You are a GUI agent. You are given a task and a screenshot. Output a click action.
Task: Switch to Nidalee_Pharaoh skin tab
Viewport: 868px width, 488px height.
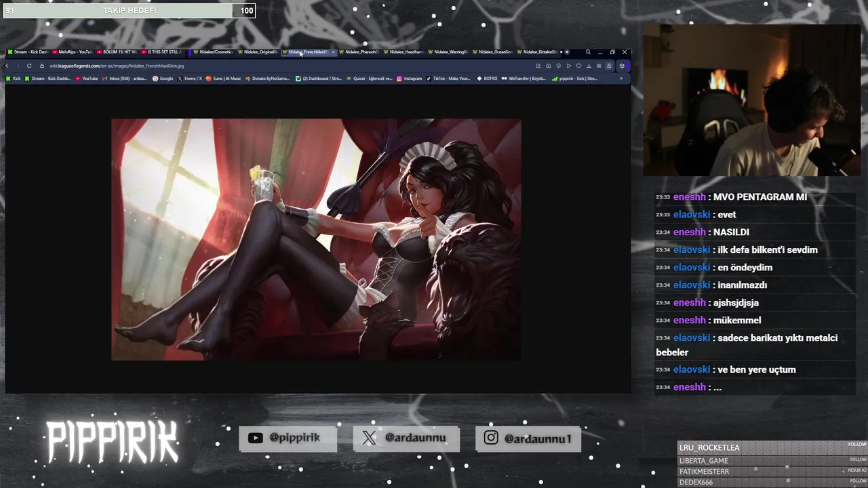pyautogui.click(x=358, y=52)
